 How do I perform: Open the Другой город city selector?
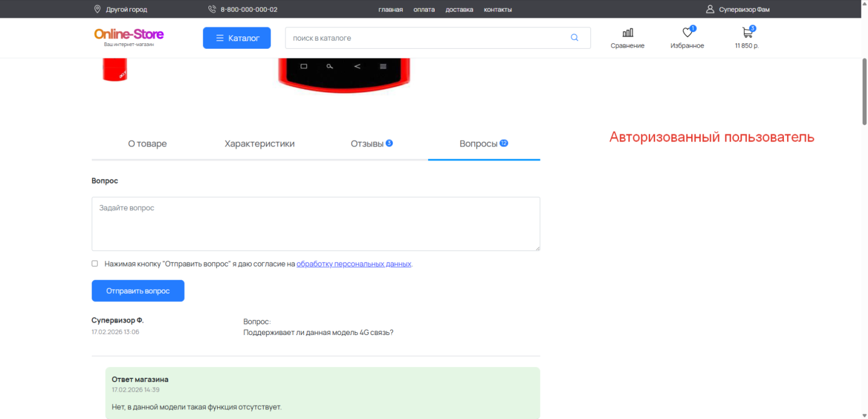point(126,10)
